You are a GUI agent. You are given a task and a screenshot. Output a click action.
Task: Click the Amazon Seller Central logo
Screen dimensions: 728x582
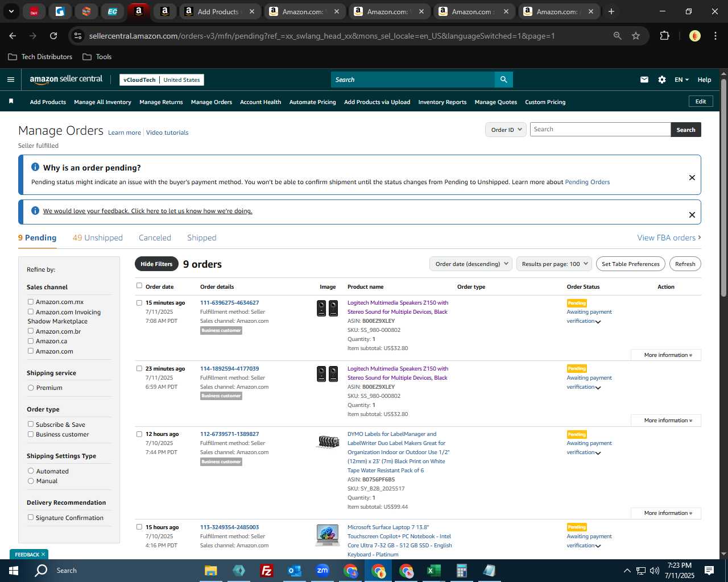point(66,80)
